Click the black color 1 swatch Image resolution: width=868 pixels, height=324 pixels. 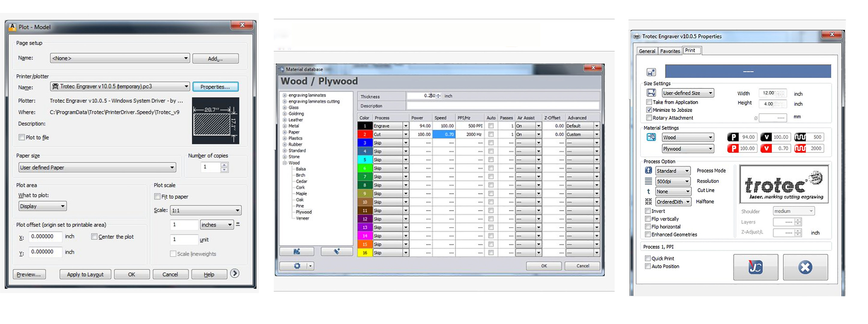click(365, 126)
